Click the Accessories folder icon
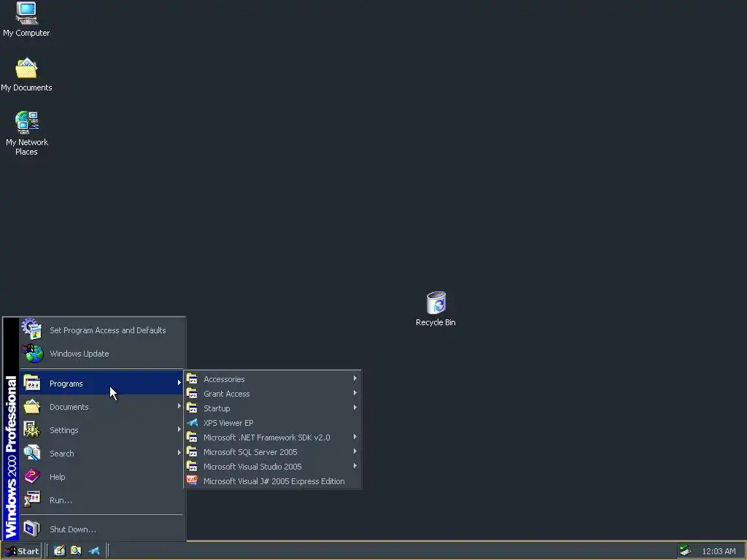The height and width of the screenshot is (560, 747). pos(192,379)
